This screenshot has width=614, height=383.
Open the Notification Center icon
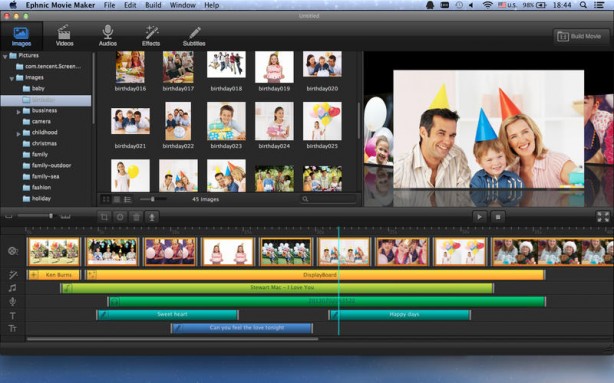(x=599, y=5)
